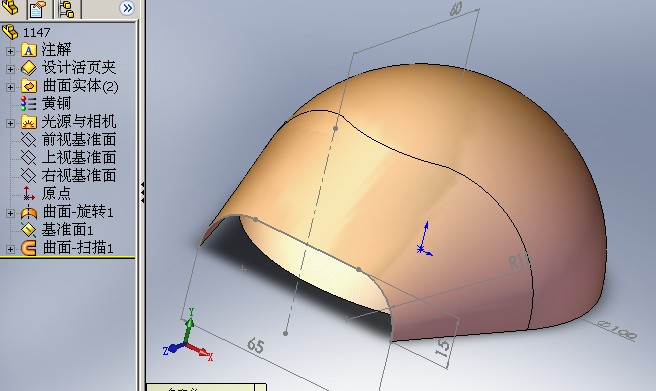
Task: Switch to the PropertyManager tab
Action: click(x=38, y=9)
